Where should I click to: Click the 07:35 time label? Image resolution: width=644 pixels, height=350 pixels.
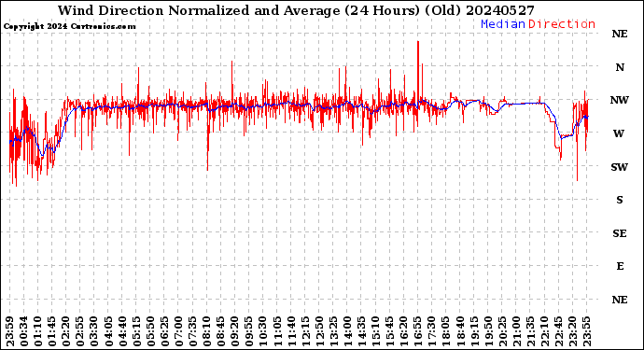pos(192,331)
